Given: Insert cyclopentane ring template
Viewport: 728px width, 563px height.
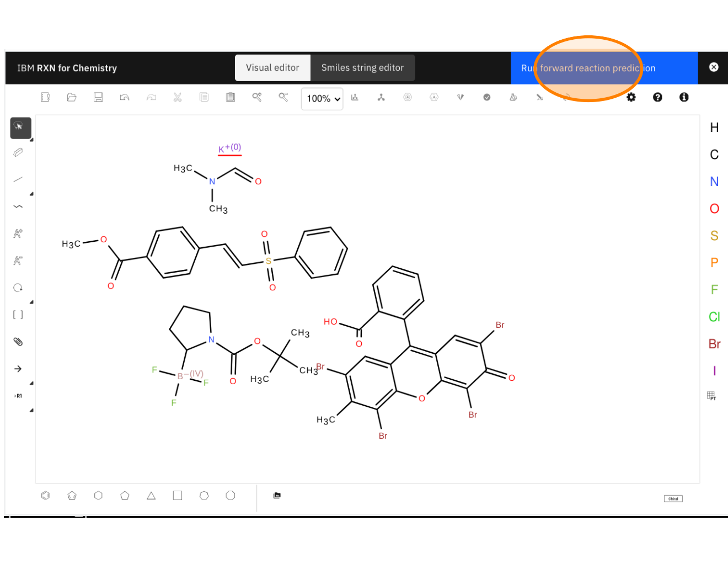Looking at the screenshot, I should (125, 496).
